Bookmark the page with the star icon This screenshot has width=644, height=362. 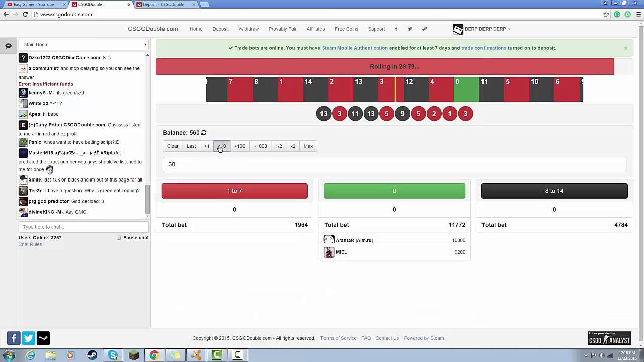click(x=606, y=14)
